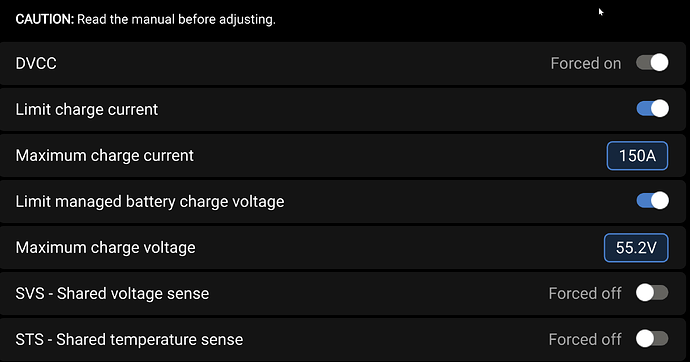
Task: Turn off Limit managed battery charge voltage
Action: (x=652, y=201)
